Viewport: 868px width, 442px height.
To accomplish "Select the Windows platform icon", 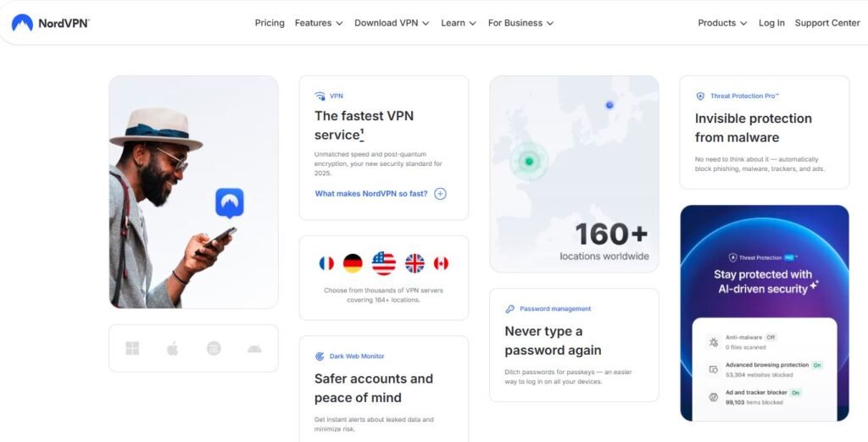I will [132, 348].
